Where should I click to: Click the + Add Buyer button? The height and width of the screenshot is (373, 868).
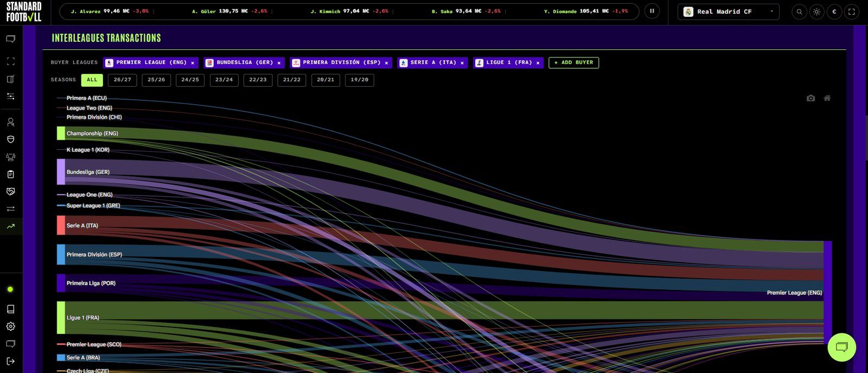pyautogui.click(x=574, y=62)
